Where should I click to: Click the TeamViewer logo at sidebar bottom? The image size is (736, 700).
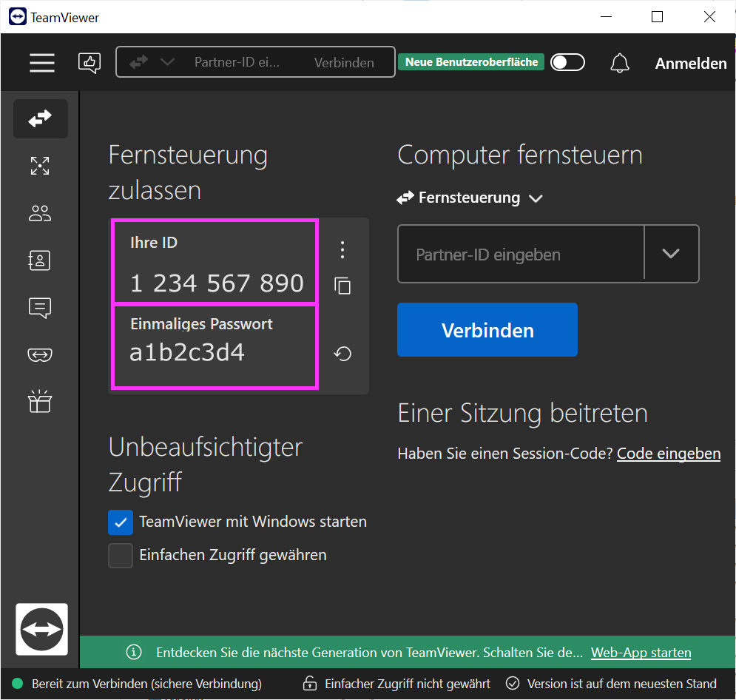pyautogui.click(x=41, y=629)
